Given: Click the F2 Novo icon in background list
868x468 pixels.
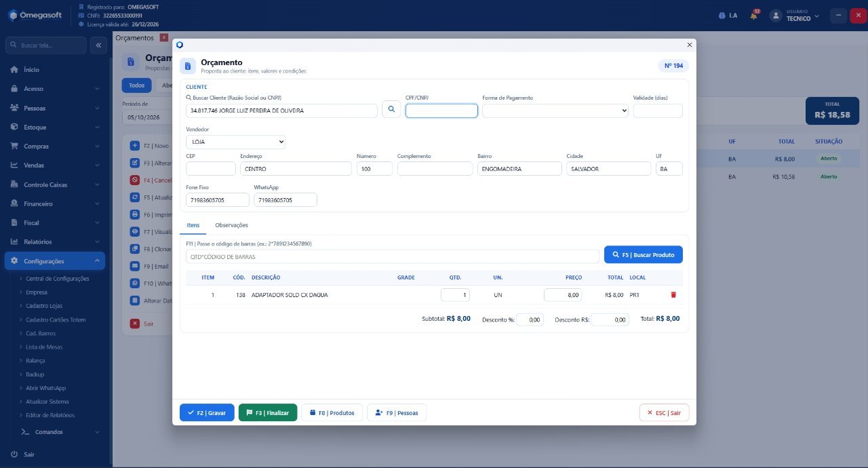Looking at the screenshot, I should click(x=134, y=146).
